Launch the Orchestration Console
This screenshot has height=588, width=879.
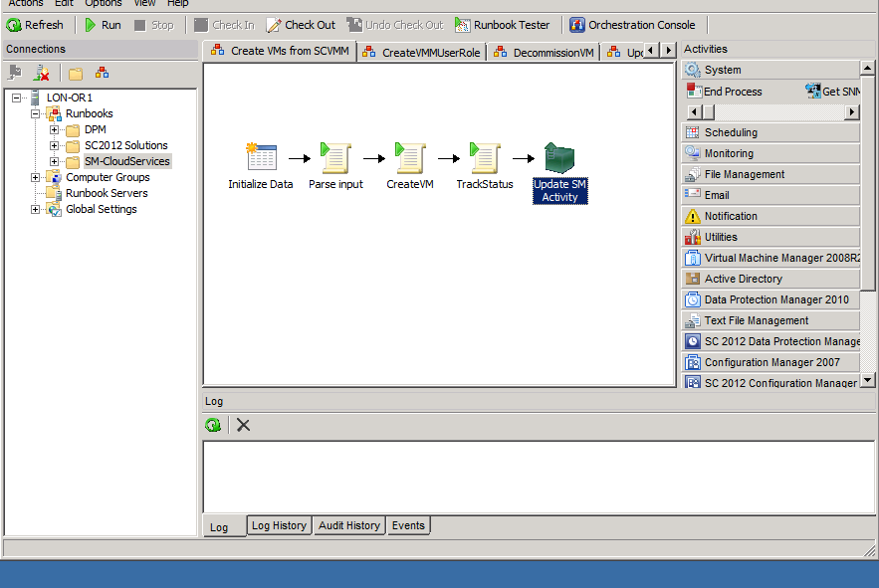coord(632,25)
